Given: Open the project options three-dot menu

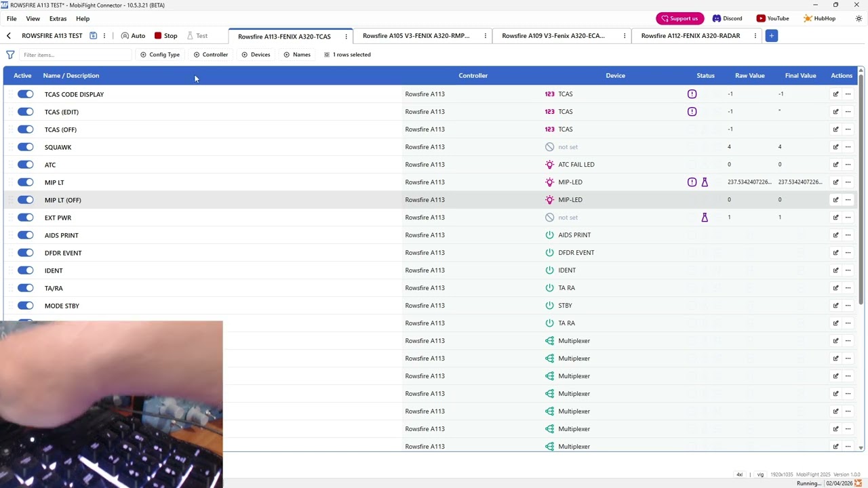Looking at the screenshot, I should point(104,36).
